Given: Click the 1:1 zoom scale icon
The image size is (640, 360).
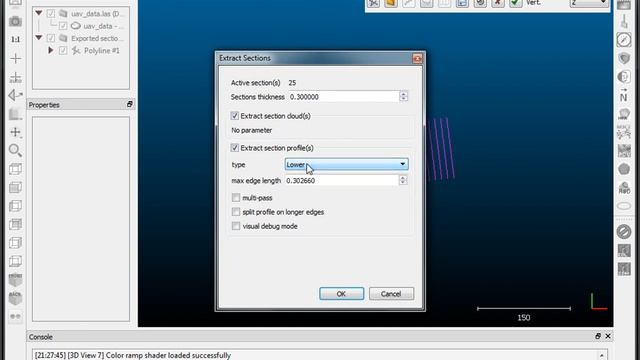Looking at the screenshot, I should pos(16,40).
